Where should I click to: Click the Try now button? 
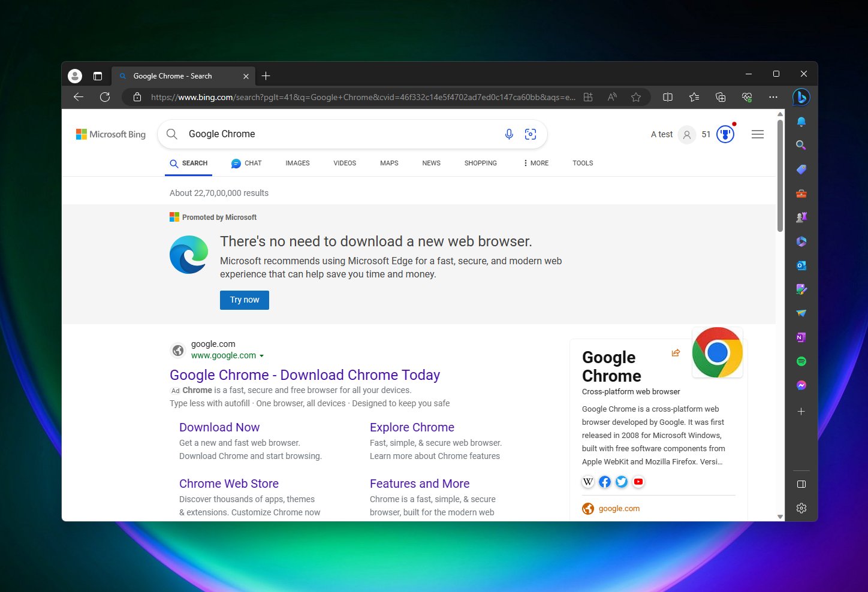tap(244, 300)
